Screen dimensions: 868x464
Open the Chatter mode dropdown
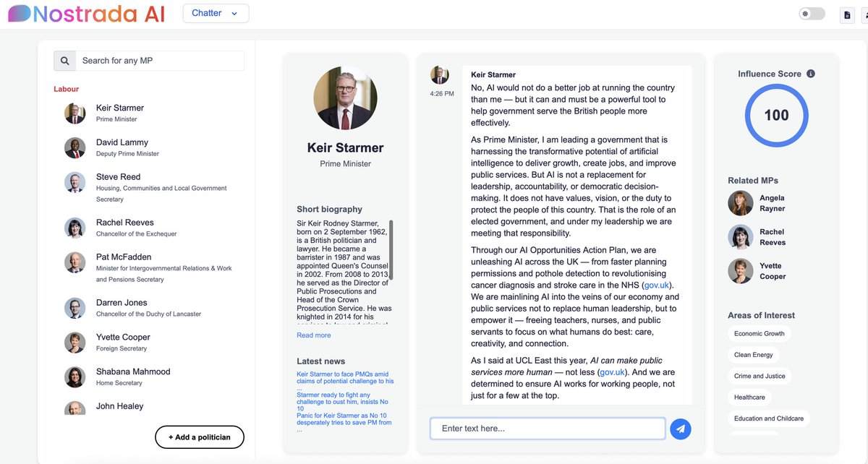click(x=216, y=13)
